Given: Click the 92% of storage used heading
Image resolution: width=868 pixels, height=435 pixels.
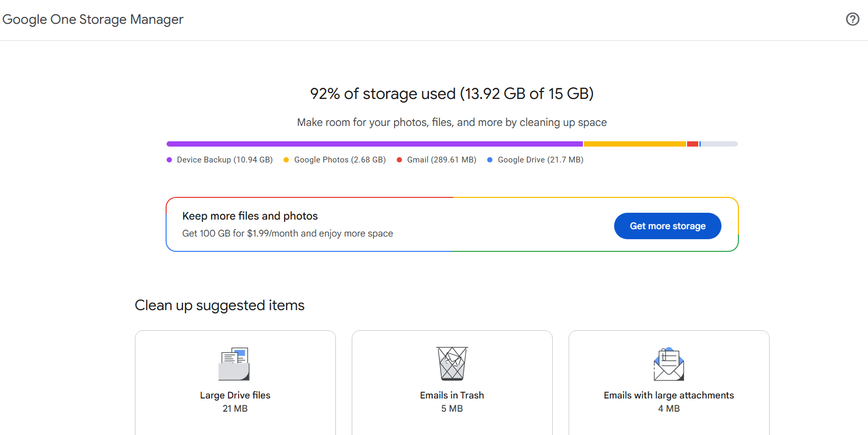Looking at the screenshot, I should click(452, 94).
